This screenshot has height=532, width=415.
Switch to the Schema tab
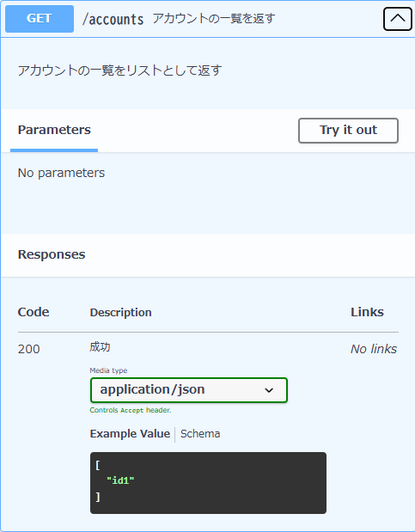200,434
